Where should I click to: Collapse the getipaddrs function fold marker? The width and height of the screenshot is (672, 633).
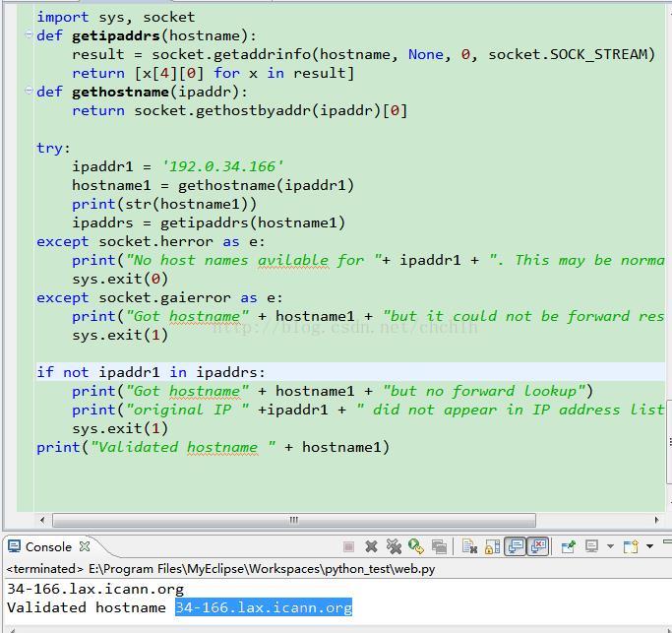click(x=29, y=34)
